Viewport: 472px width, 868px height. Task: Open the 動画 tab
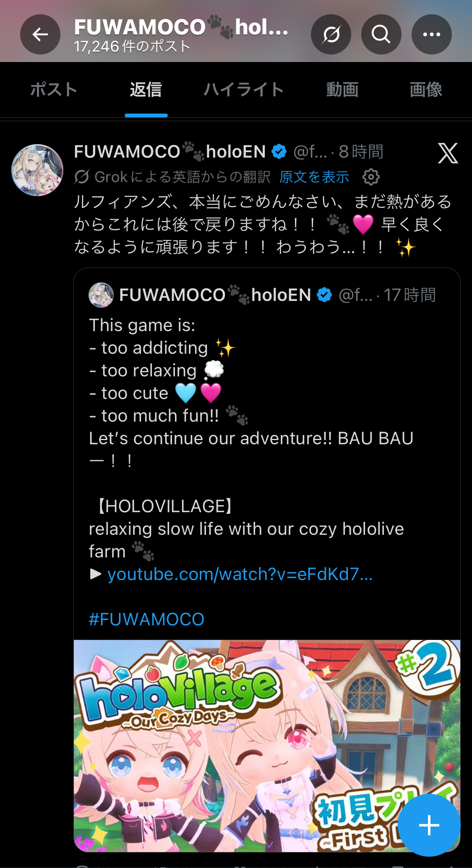click(x=342, y=89)
